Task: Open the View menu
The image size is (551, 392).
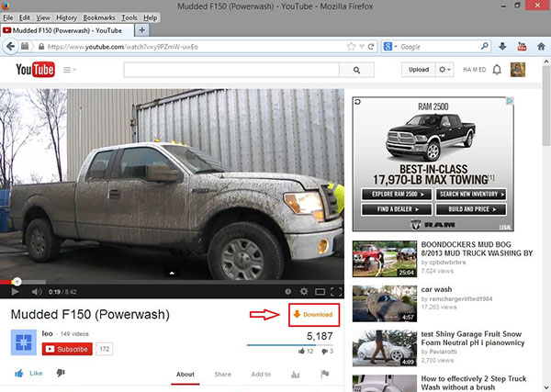Action: coord(43,17)
